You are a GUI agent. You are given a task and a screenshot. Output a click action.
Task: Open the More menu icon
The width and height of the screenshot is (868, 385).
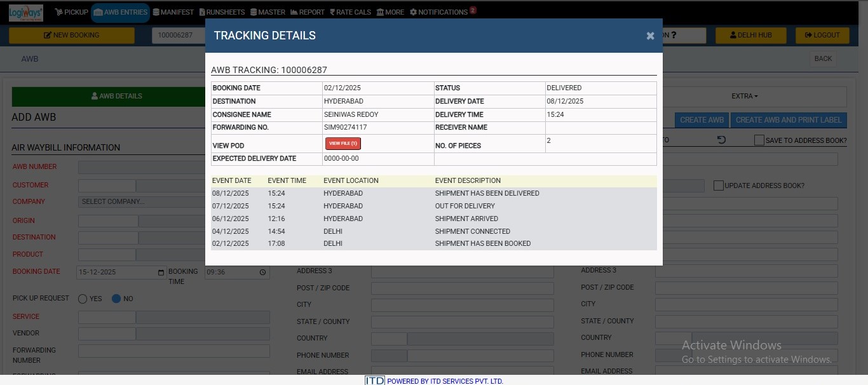pos(380,12)
